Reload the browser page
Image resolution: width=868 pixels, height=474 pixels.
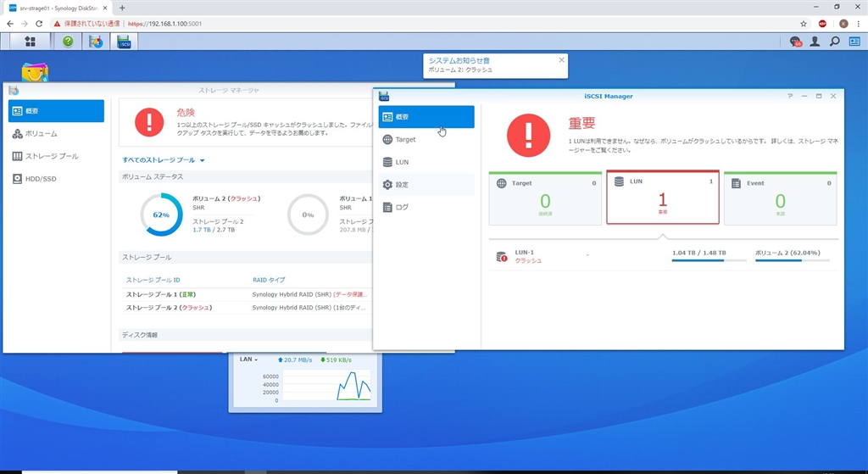(39, 24)
